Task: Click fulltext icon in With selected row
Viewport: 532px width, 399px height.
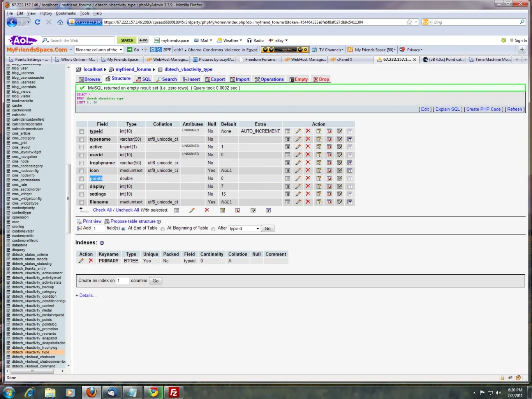Action: (x=268, y=210)
